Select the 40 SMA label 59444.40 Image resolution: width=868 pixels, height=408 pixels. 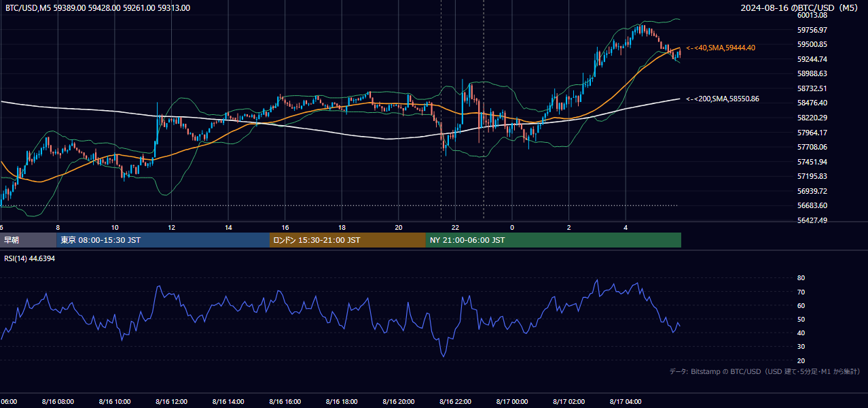point(721,48)
